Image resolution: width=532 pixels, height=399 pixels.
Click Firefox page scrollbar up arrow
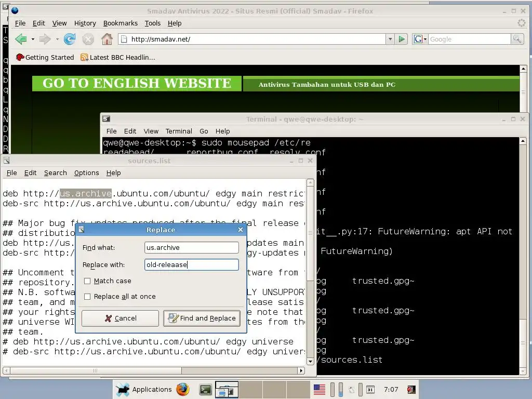tap(523, 69)
